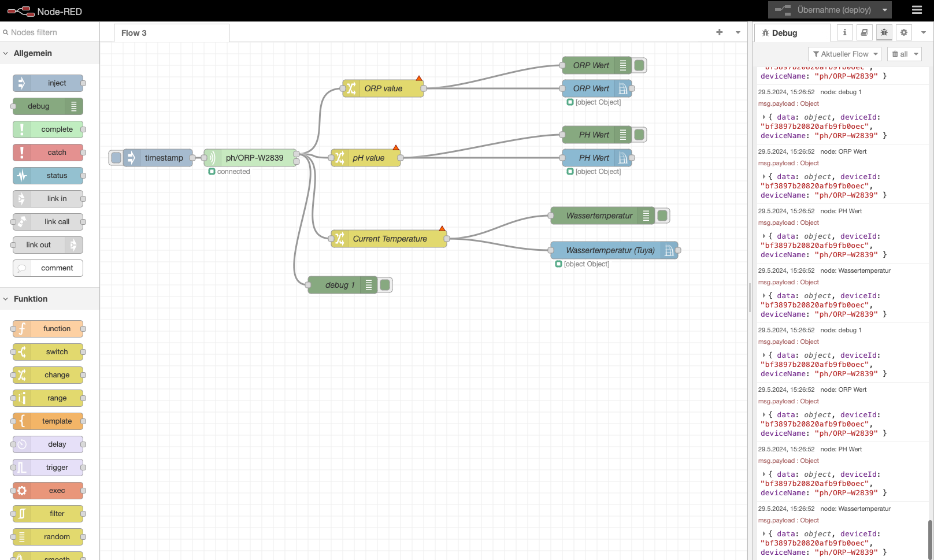Select the exec palette node
Image resolution: width=934 pixels, height=560 pixels.
[48, 491]
